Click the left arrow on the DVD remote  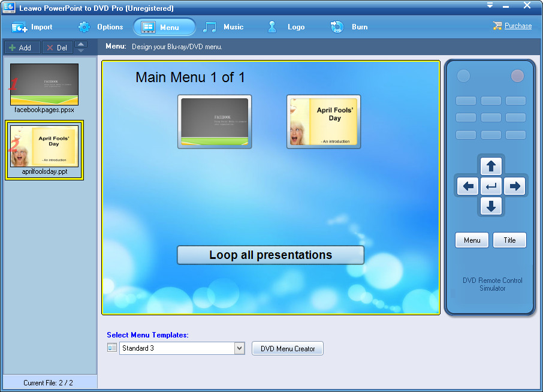pos(468,186)
